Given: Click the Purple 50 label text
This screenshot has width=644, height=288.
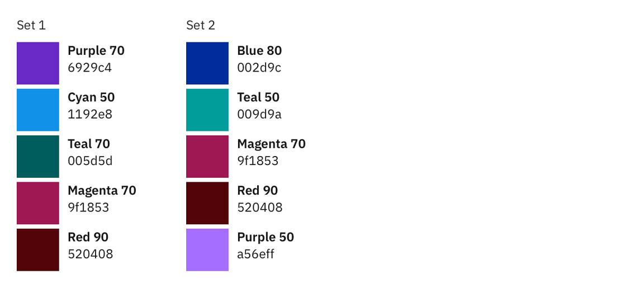Looking at the screenshot, I should pyautogui.click(x=266, y=237).
